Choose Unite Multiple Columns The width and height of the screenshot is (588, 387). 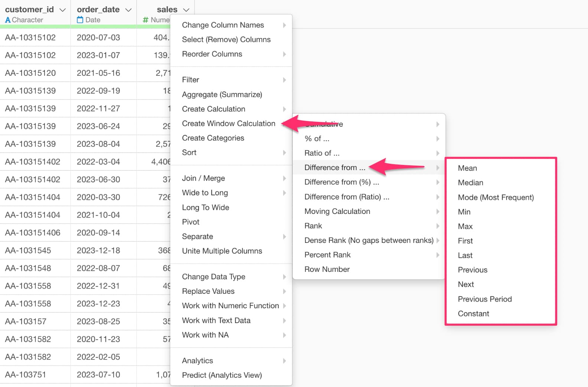231,251
